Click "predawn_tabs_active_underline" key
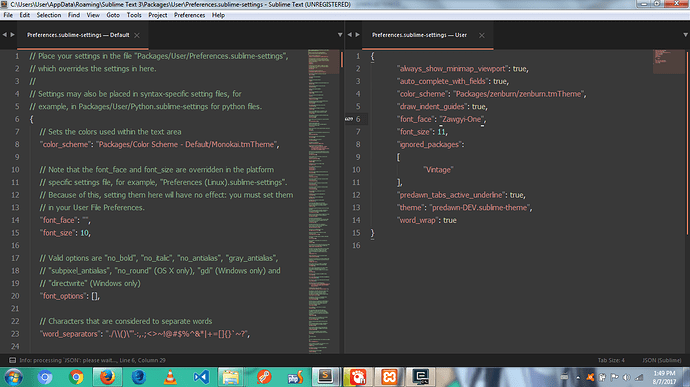Screen dimensions: 690x387 point(451,195)
